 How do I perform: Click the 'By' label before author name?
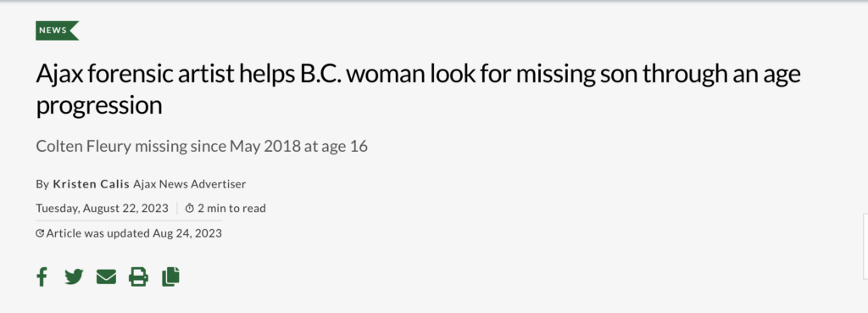point(42,184)
